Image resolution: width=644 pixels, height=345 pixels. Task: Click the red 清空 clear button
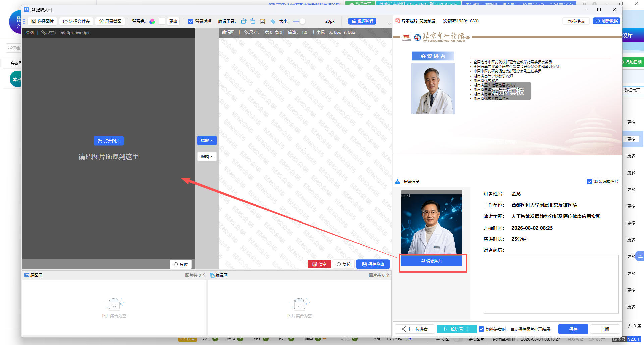click(319, 264)
